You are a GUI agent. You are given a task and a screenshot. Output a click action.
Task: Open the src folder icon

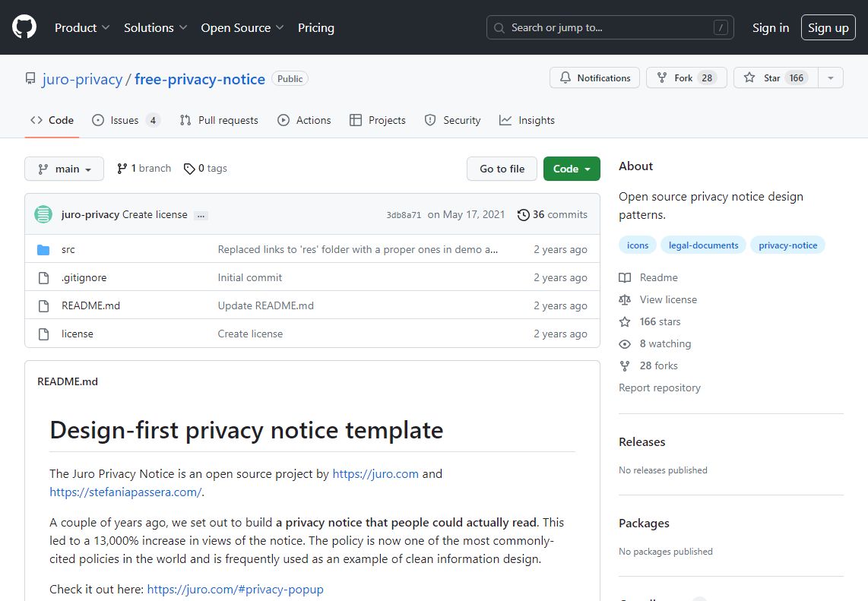43,249
